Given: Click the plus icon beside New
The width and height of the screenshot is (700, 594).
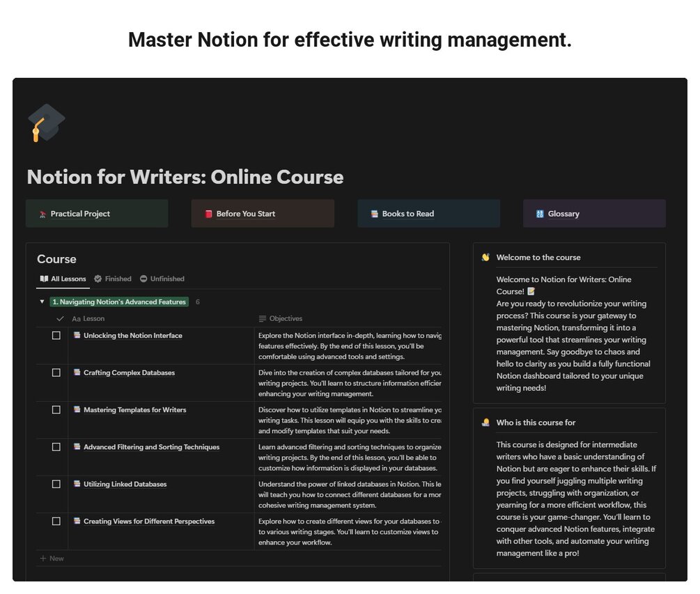Looking at the screenshot, I should click(43, 558).
